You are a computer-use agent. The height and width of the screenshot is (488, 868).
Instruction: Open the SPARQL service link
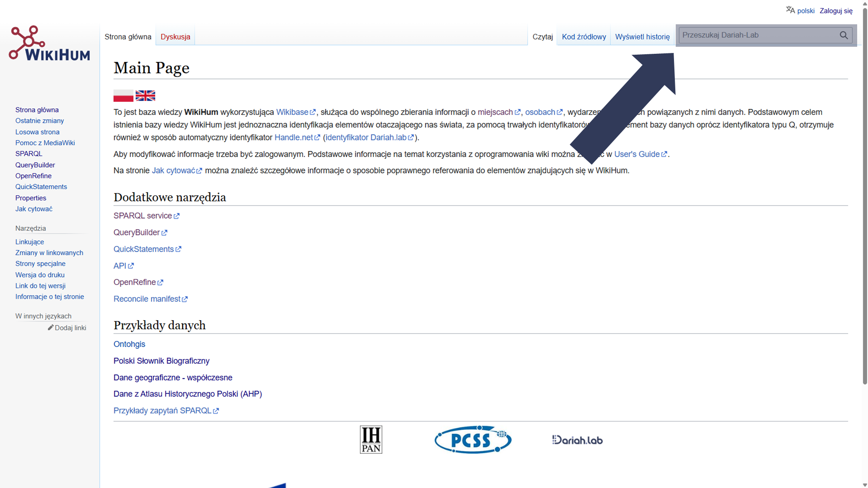143,216
